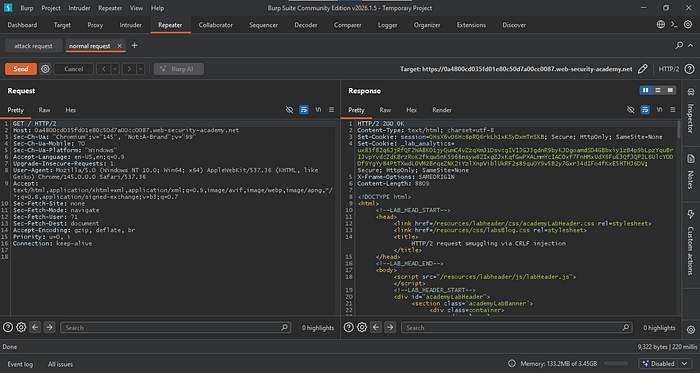The image size is (700, 373).
Task: Click the Burp Suite logo icon
Action: [8, 8]
